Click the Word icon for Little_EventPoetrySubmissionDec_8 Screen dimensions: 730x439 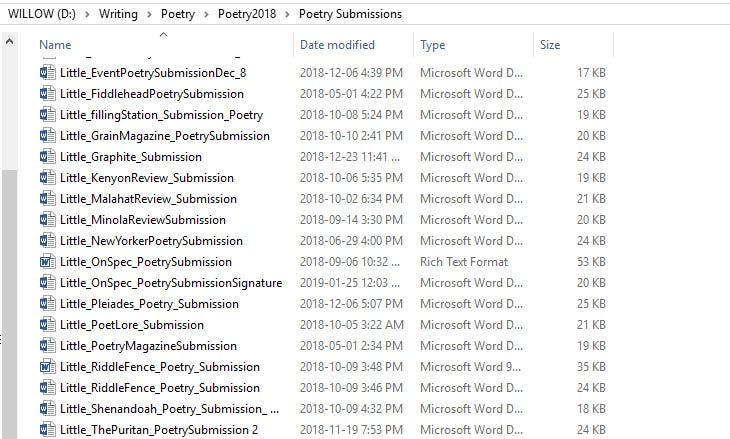click(x=47, y=73)
